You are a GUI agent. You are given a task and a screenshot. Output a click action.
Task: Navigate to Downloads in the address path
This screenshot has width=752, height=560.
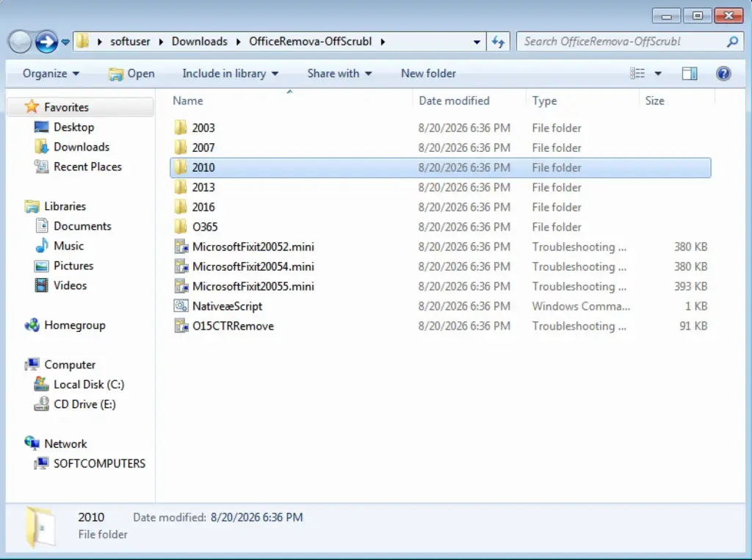pos(200,42)
